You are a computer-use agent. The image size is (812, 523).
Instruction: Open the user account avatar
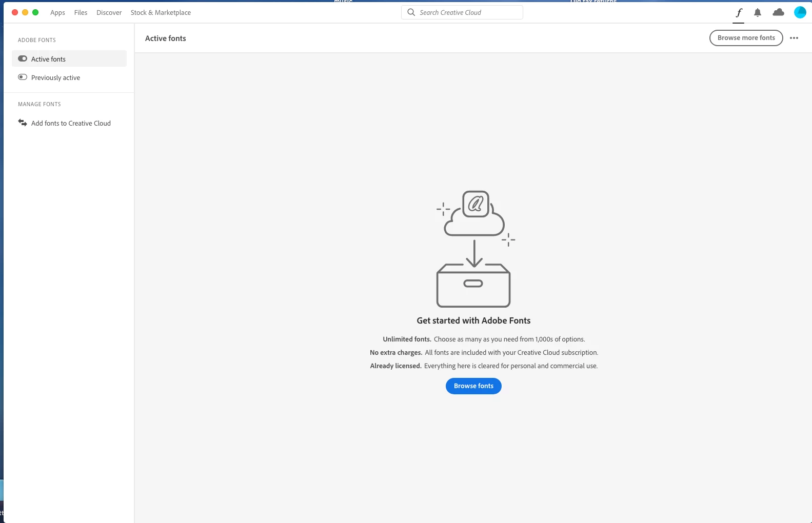point(800,12)
